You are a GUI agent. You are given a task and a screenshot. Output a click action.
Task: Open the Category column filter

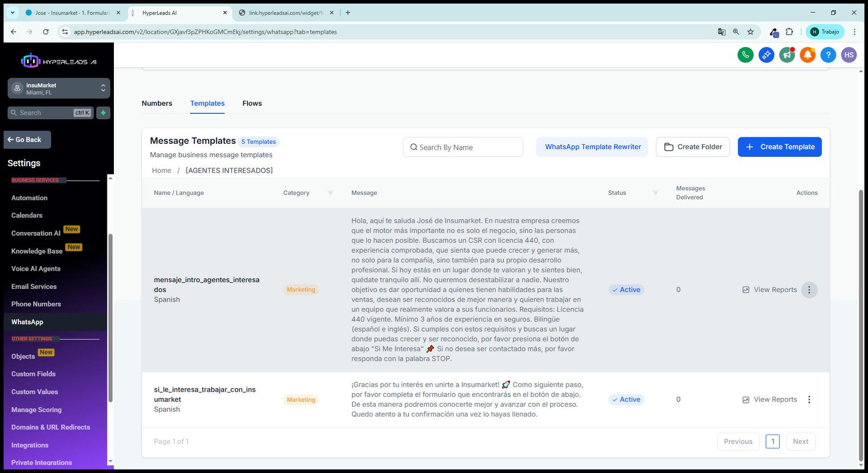point(330,193)
